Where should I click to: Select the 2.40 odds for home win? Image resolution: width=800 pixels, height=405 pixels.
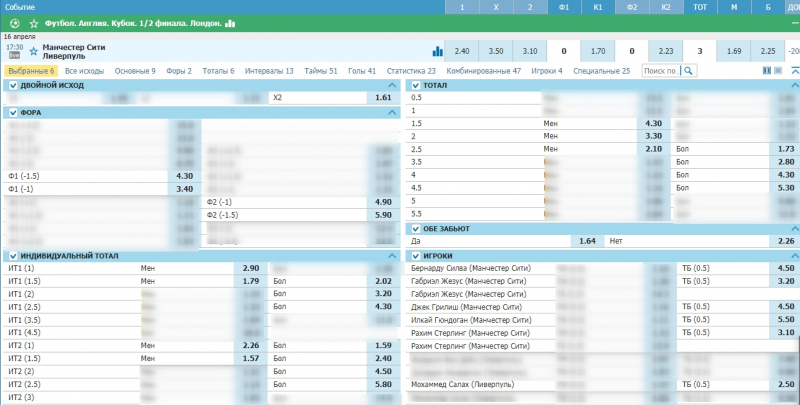point(461,51)
